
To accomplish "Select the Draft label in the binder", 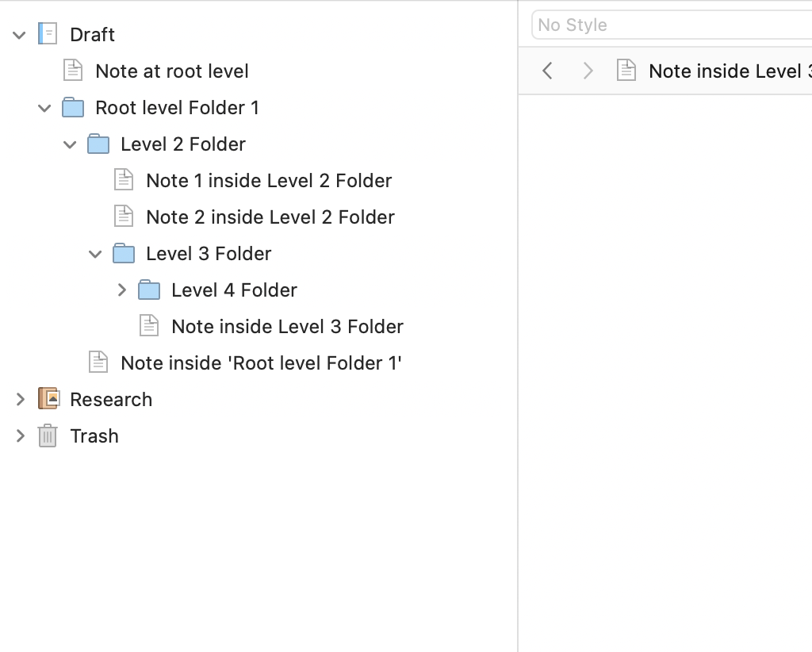I will point(92,35).
